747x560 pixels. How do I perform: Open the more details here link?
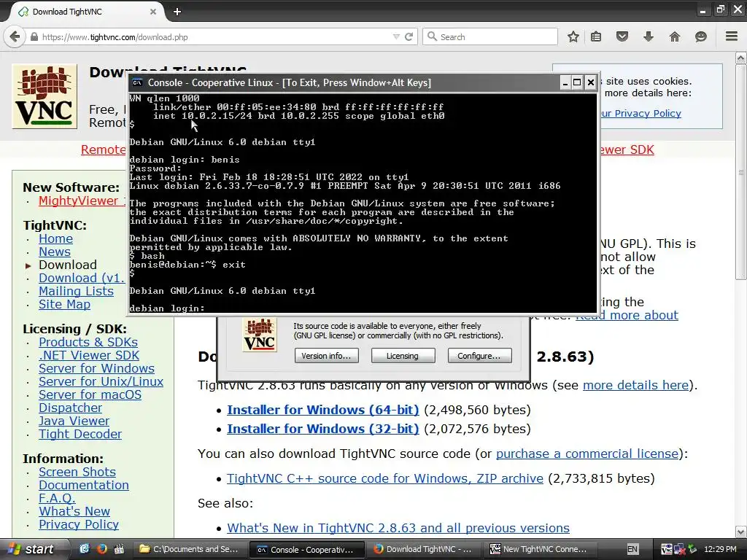pyautogui.click(x=635, y=385)
